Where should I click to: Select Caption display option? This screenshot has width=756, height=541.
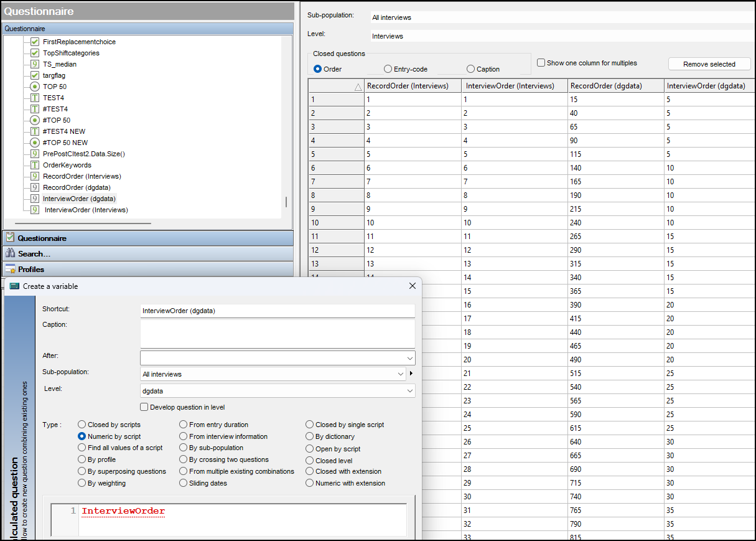[x=470, y=69]
